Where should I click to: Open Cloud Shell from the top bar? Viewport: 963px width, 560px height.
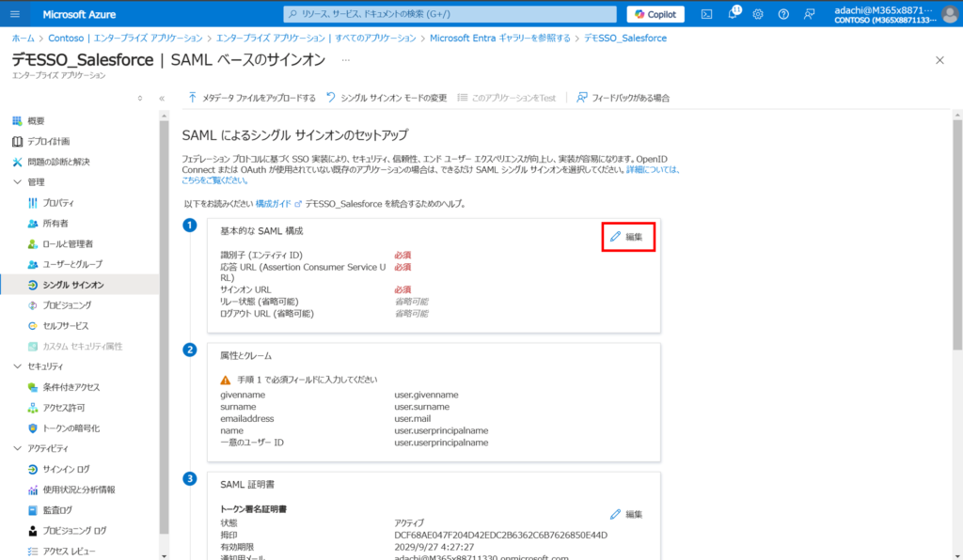pyautogui.click(x=707, y=14)
